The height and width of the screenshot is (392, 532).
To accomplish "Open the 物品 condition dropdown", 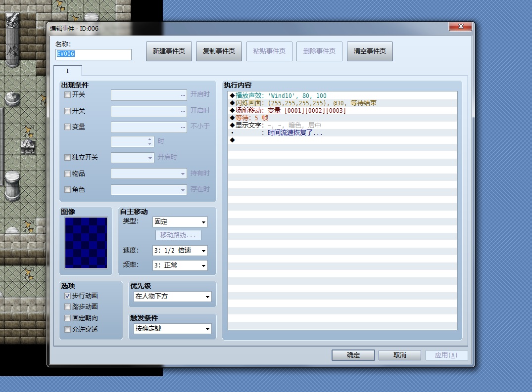I will 149,174.
